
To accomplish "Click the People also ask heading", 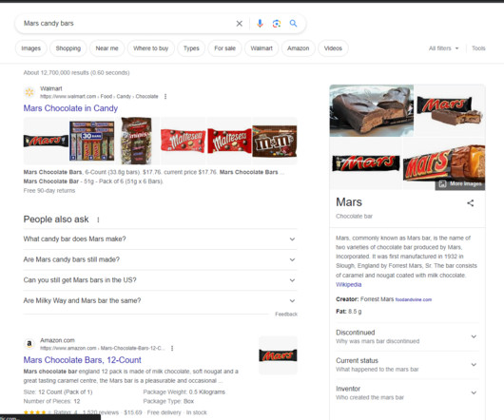I will 56,220.
